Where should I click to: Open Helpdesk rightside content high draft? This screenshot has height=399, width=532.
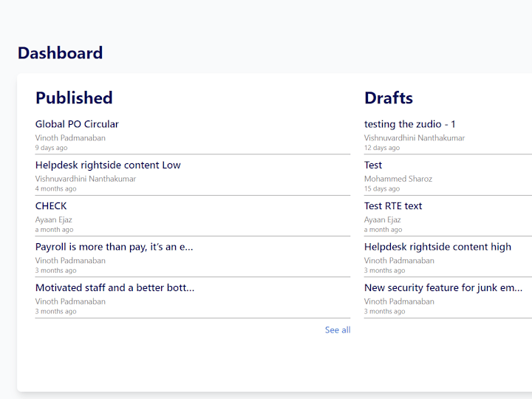point(437,247)
